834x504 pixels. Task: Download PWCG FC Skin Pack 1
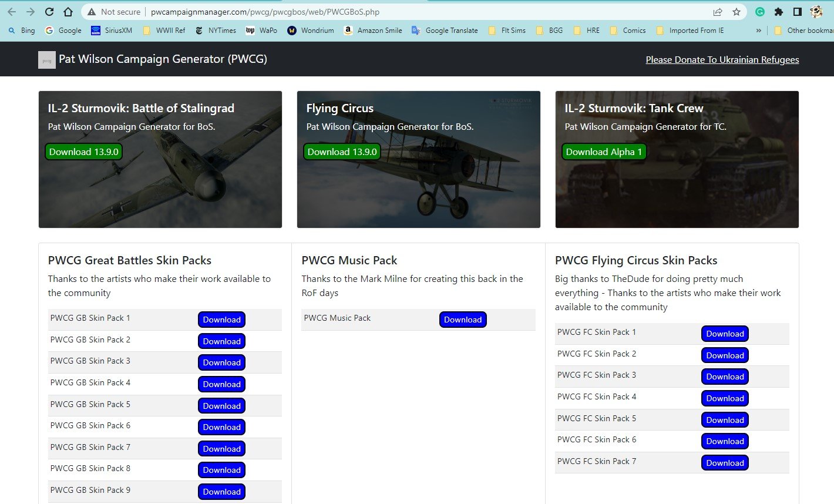[x=725, y=334]
